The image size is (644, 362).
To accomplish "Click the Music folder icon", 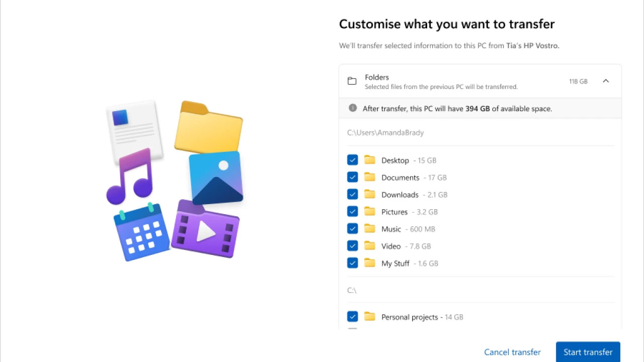I will click(x=370, y=228).
